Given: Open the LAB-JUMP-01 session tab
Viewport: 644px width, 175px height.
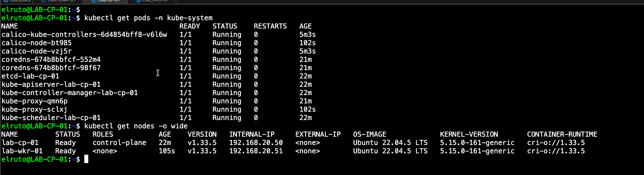Looking at the screenshot, I should [62, 1].
